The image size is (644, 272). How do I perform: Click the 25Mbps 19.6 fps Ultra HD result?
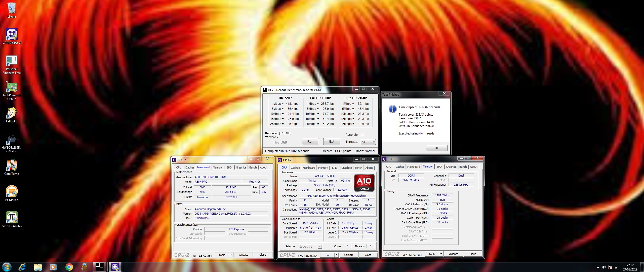tap(354, 124)
